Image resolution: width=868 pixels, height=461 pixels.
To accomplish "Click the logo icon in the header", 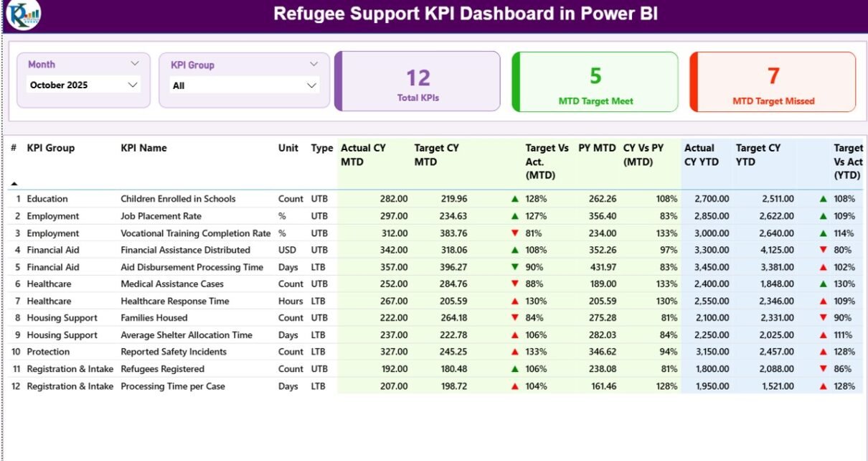I will pyautogui.click(x=22, y=15).
